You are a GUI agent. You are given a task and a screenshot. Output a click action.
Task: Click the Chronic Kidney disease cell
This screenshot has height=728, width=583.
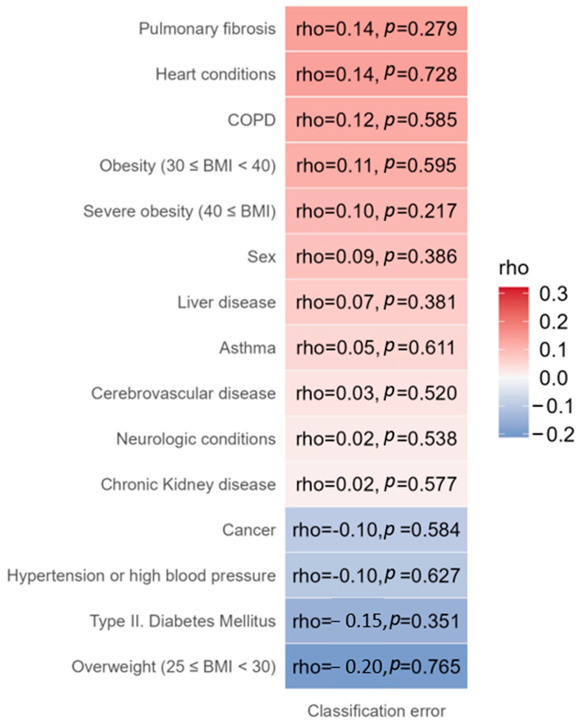pyautogui.click(x=376, y=484)
